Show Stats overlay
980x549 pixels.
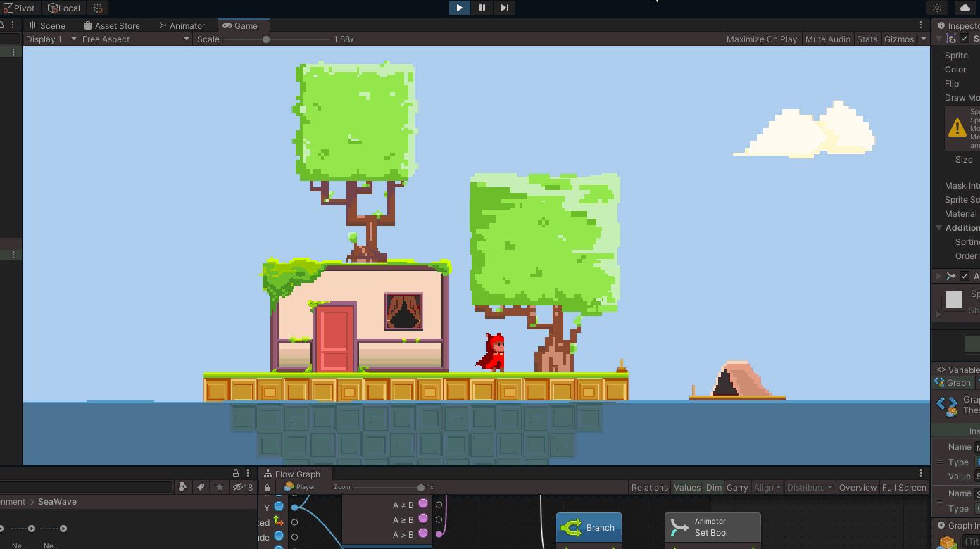tap(867, 39)
